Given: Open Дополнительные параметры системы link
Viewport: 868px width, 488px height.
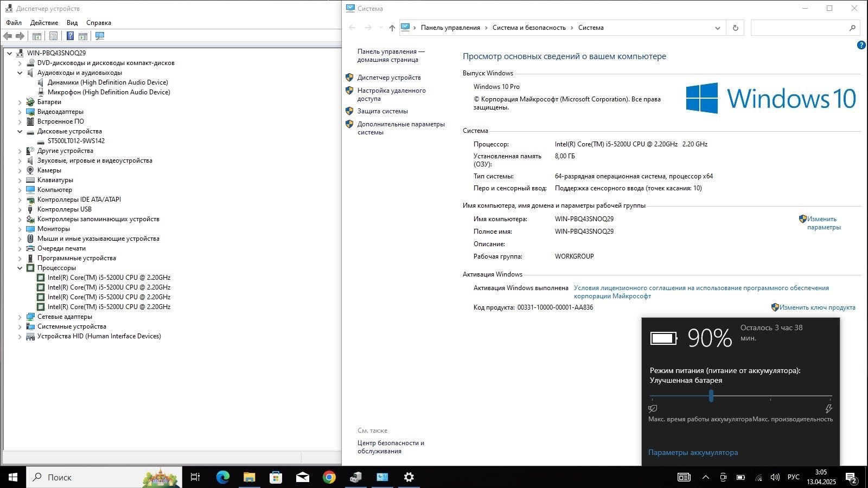Looking at the screenshot, I should (401, 128).
